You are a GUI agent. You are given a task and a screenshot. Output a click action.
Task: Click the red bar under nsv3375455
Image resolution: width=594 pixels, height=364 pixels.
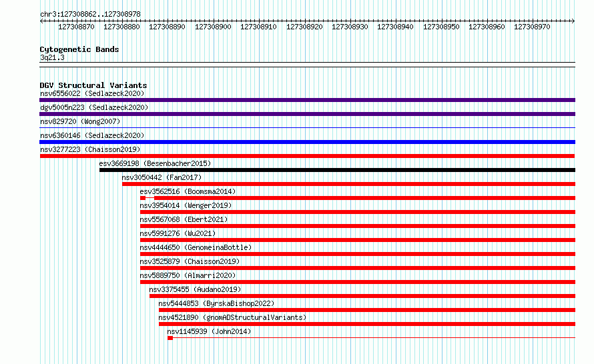coord(362,296)
